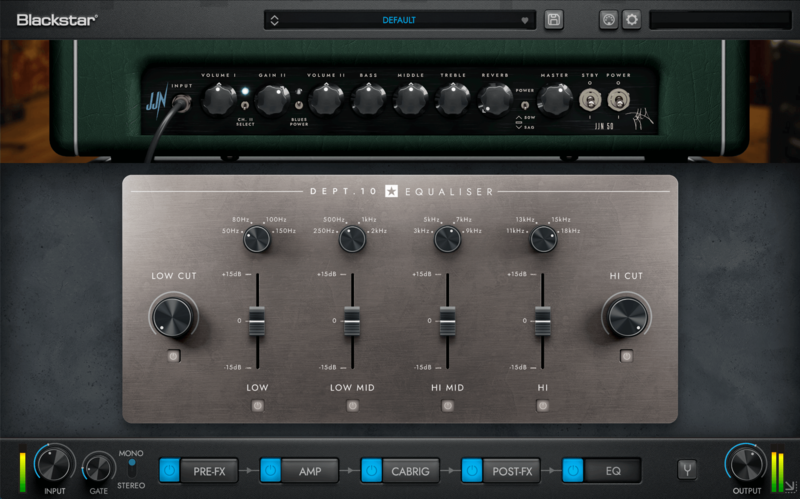Toggle the PRE-FX power button
The width and height of the screenshot is (800, 499).
click(169, 470)
